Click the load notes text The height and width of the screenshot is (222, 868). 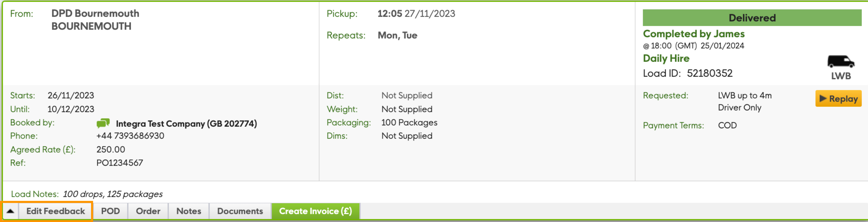113,194
